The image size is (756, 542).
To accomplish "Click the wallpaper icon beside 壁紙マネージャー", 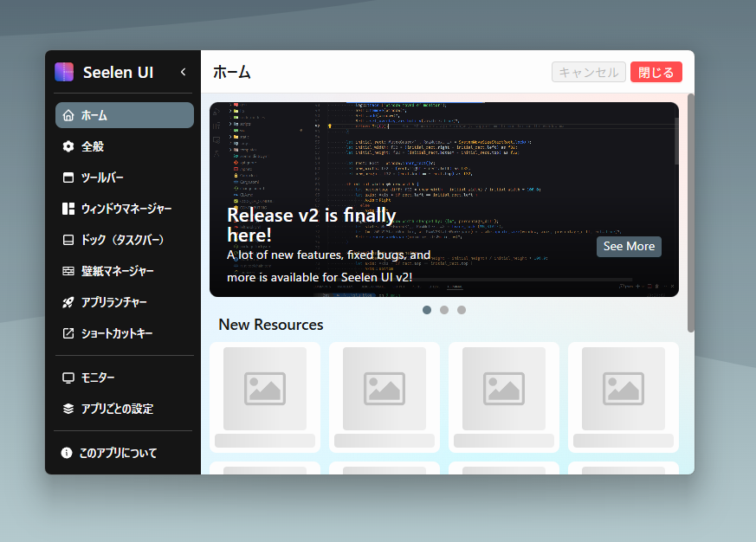I will (68, 271).
